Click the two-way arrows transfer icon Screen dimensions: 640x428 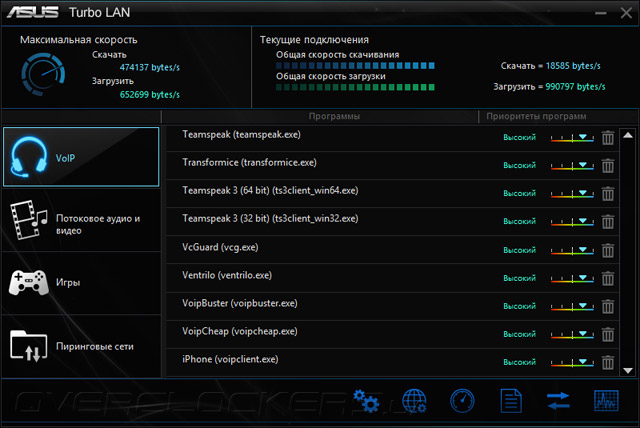pos(558,401)
